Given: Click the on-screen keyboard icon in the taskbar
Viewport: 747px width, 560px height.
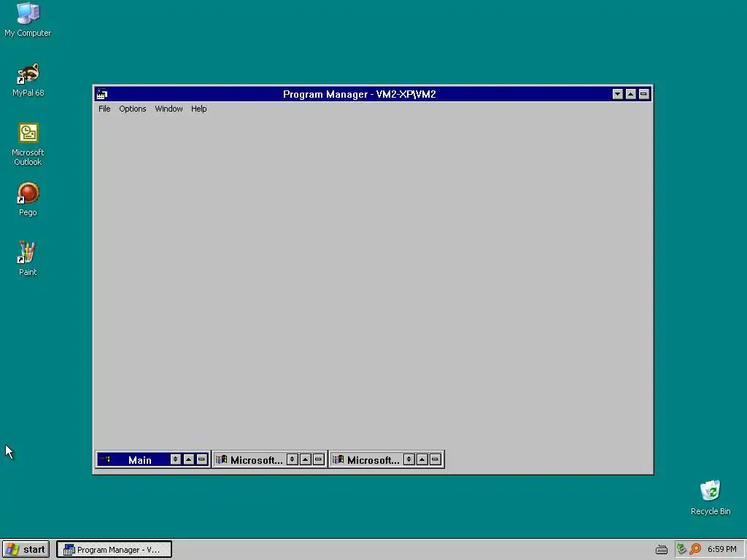Looking at the screenshot, I should [661, 550].
